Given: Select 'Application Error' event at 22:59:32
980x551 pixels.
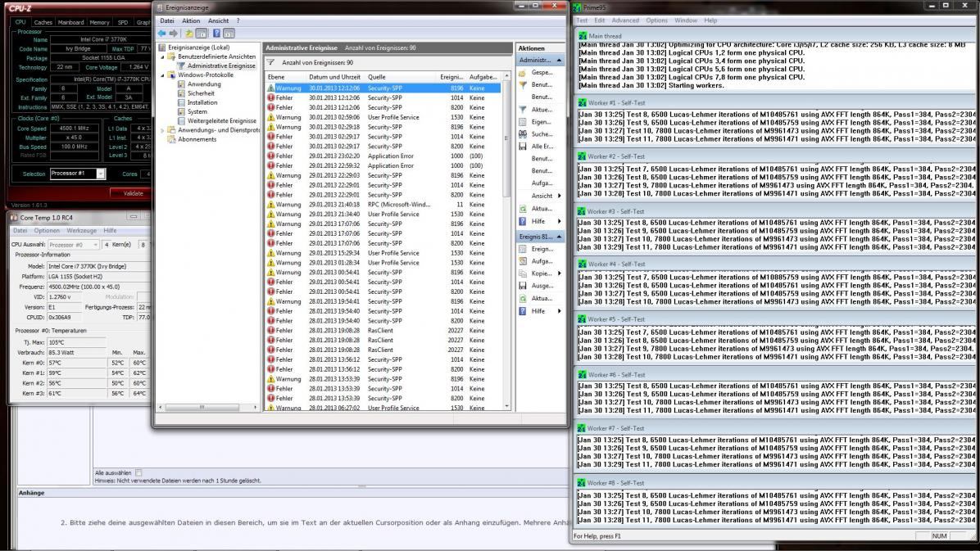Looking at the screenshot, I should tap(383, 165).
